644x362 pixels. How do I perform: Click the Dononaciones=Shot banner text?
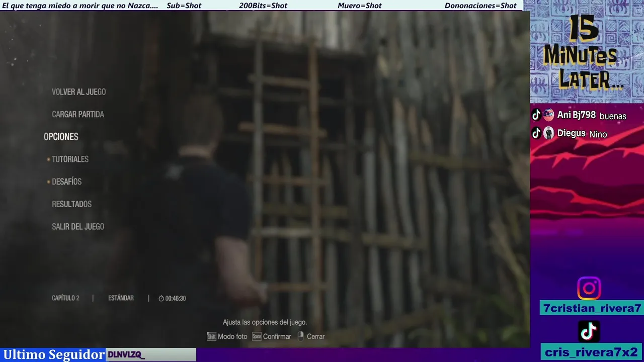click(480, 6)
